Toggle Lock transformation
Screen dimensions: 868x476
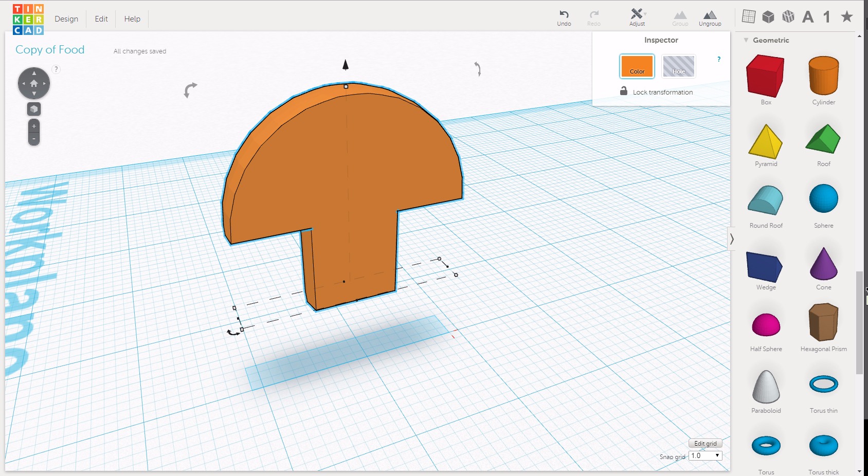(x=656, y=92)
